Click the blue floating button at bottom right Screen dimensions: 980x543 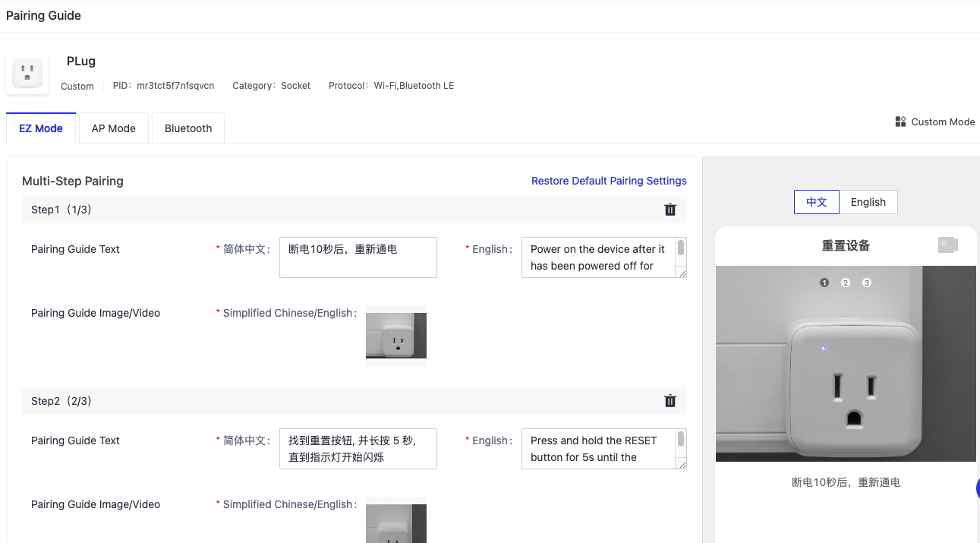[x=978, y=488]
